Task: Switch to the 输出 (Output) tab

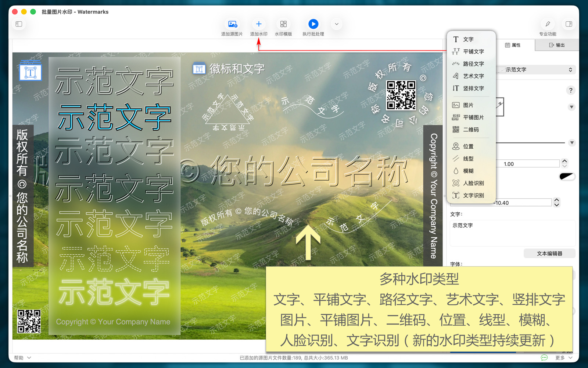Action: coord(557,45)
